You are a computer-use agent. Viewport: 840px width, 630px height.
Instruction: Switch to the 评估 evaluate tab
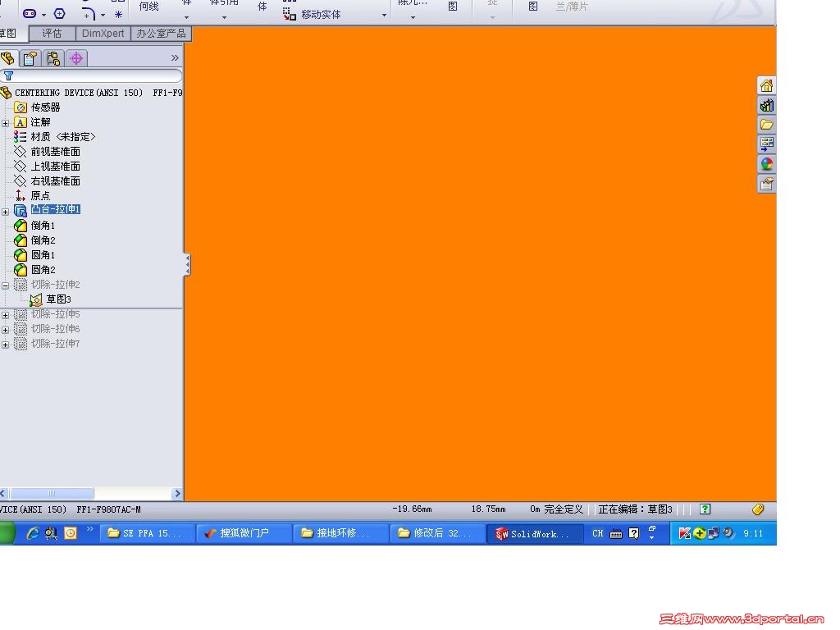52,34
